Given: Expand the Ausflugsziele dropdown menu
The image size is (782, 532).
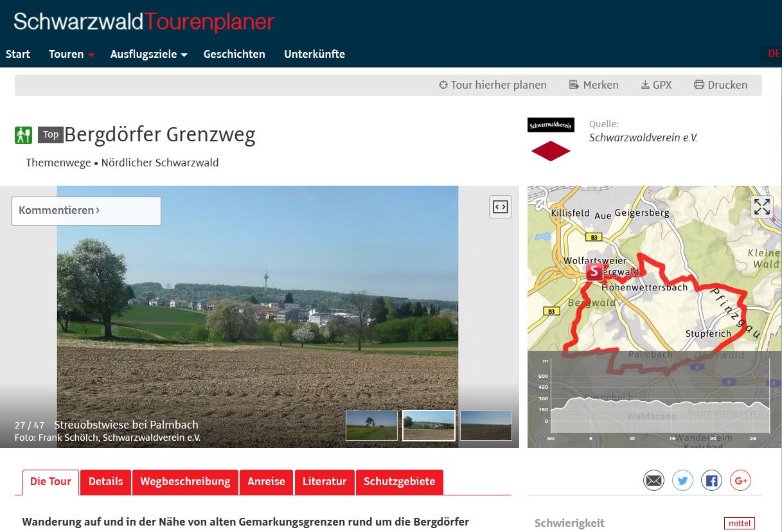Looking at the screenshot, I should pos(148,54).
